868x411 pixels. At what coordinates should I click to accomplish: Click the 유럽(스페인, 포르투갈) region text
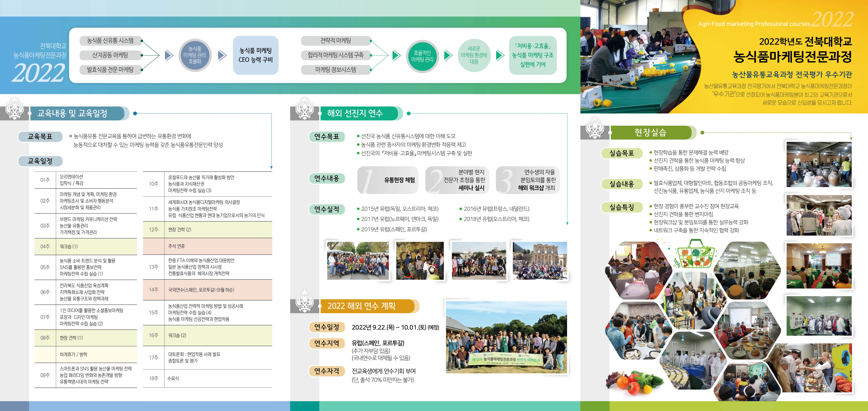(x=378, y=343)
